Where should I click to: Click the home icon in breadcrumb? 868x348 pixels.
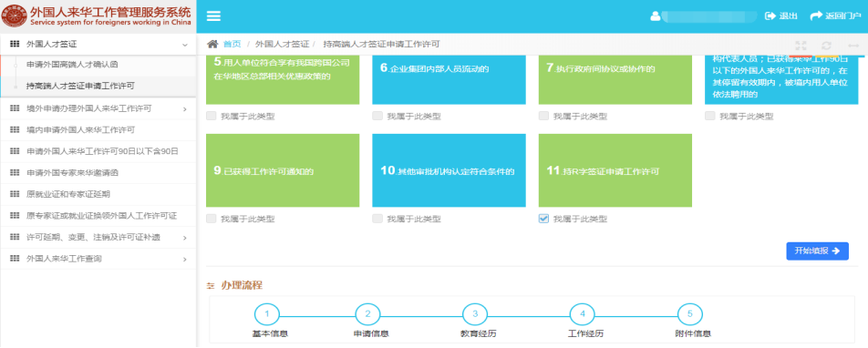[x=212, y=44]
